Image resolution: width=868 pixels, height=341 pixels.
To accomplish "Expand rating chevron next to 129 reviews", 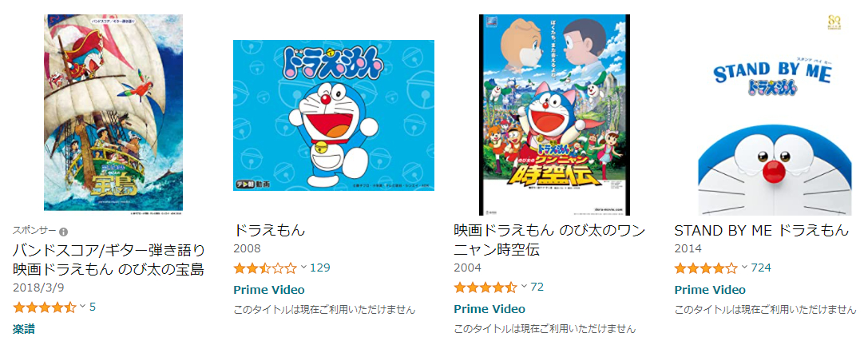I will 303,268.
